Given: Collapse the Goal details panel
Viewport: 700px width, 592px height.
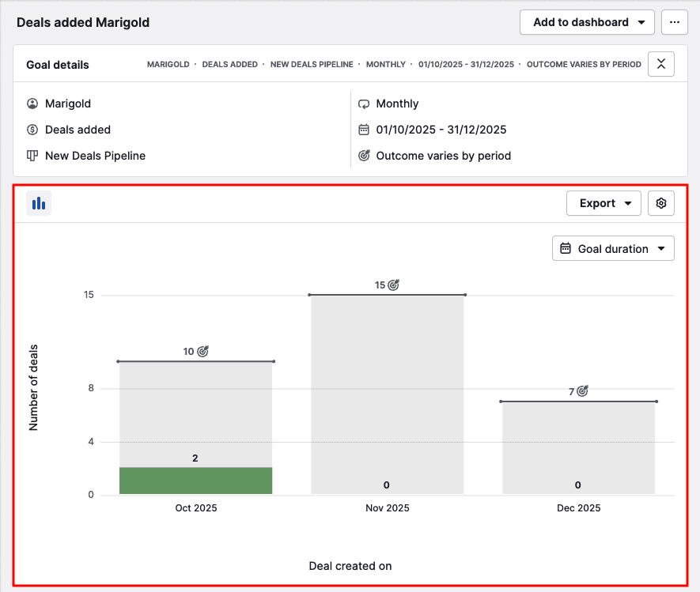Looking at the screenshot, I should click(660, 64).
